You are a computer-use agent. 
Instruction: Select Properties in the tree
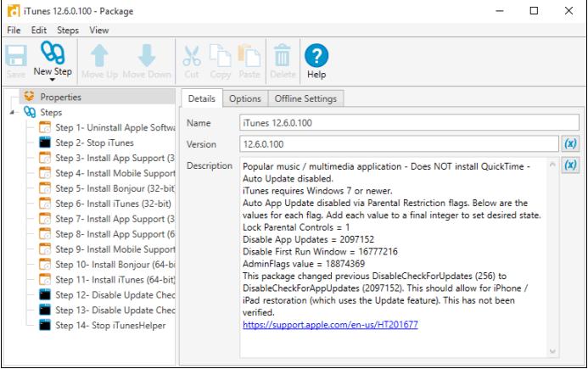click(61, 97)
